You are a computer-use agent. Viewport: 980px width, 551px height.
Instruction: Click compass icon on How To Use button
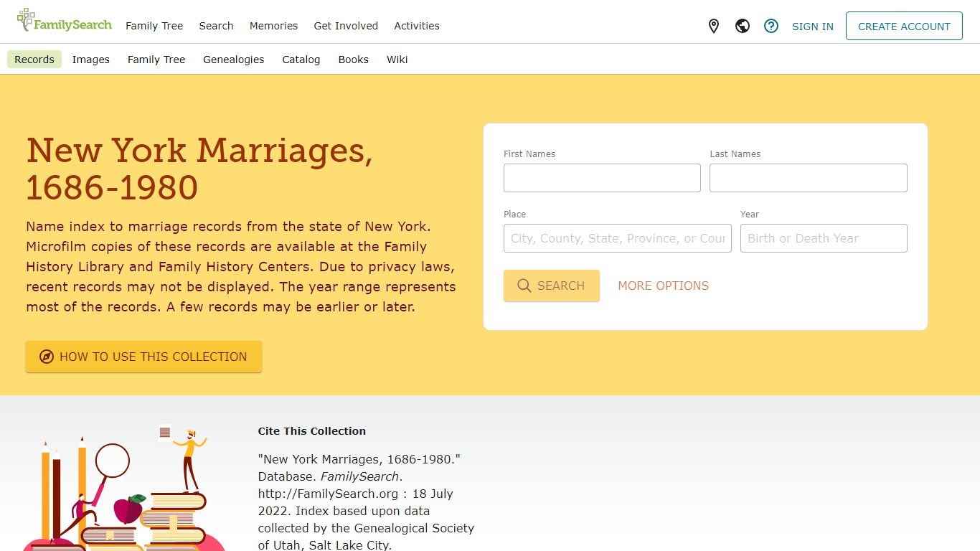(x=47, y=357)
